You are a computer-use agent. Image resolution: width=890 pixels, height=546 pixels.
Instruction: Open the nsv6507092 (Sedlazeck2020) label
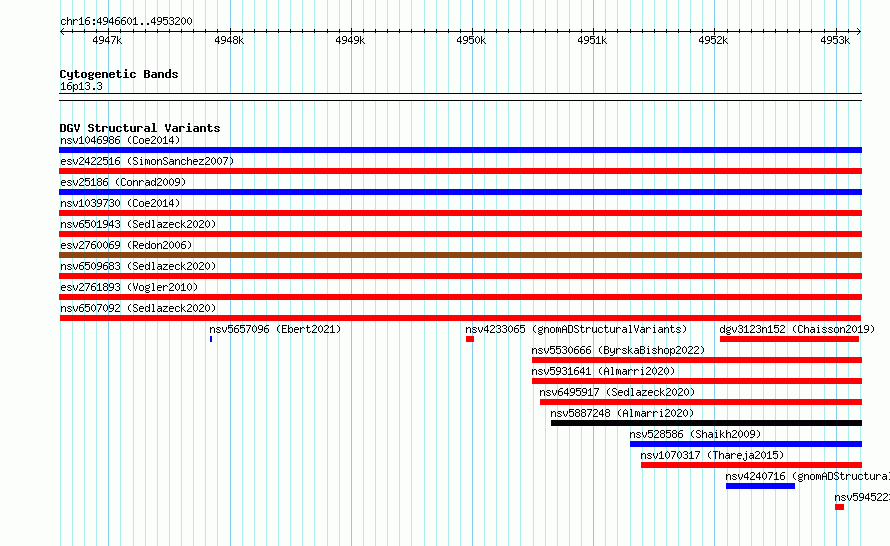(138, 308)
